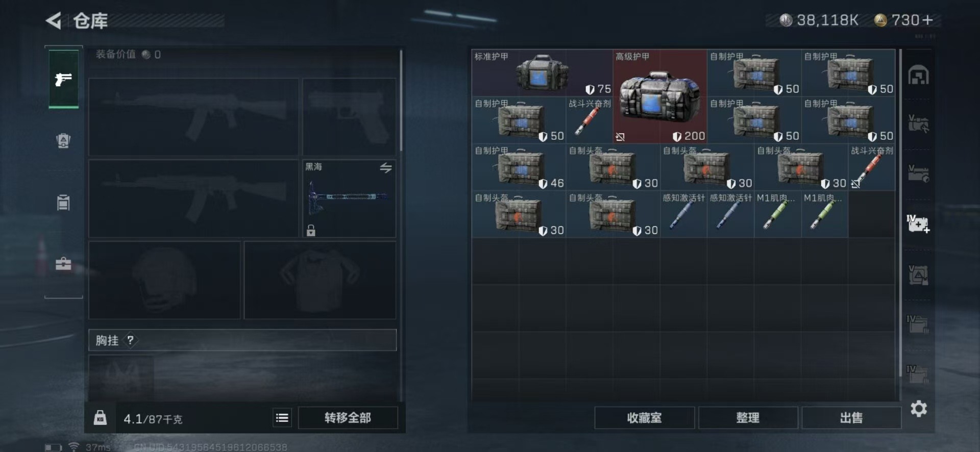Click 整理 to sort the inventory
Screen dimensions: 980x452
748,418
